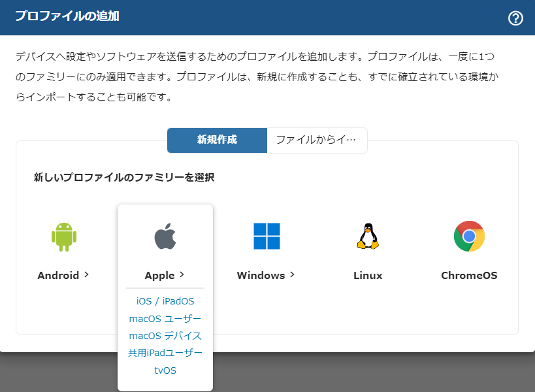The height and width of the screenshot is (392, 535).
Task: Open the help question mark icon
Action: pos(515,18)
